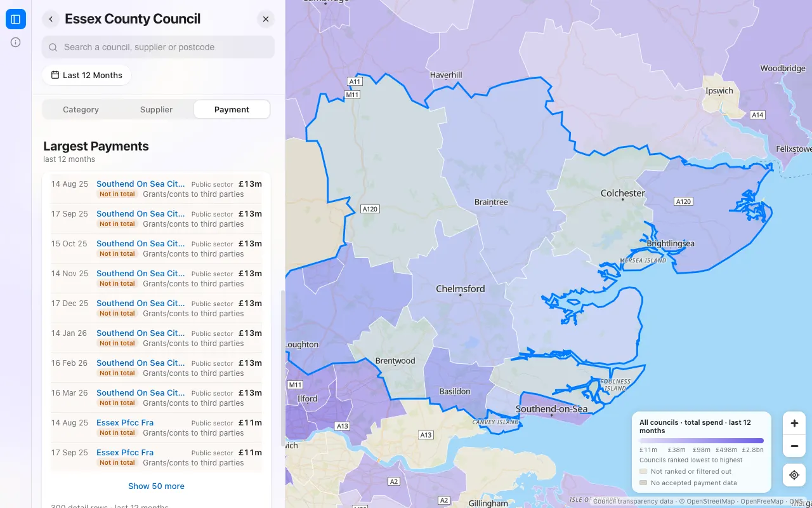The image size is (812, 508).
Task: Click Southend-on-Sea on the map
Action: click(552, 409)
